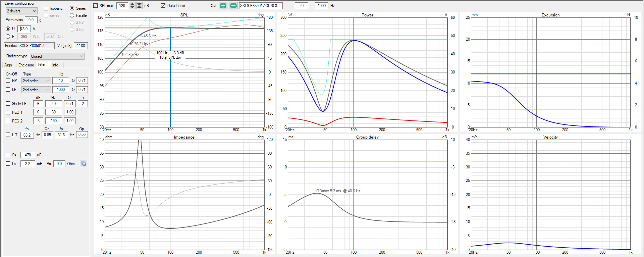644x257 pixels.
Task: Click the PEQ 1 Hz field showing 30
Action: [x=54, y=112]
